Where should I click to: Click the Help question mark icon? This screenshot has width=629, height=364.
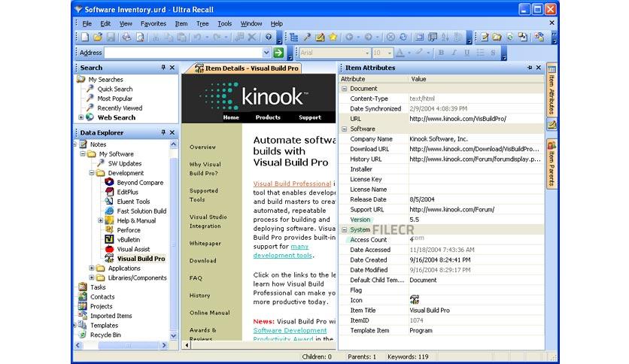pos(269,38)
